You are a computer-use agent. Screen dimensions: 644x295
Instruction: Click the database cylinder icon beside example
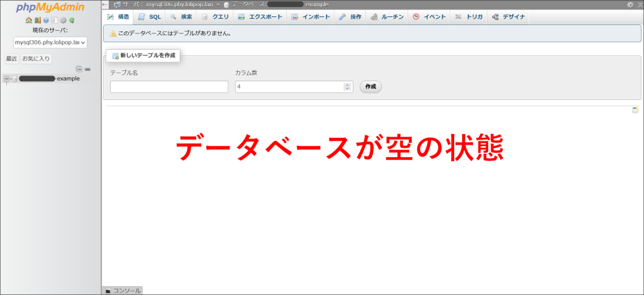15,79
